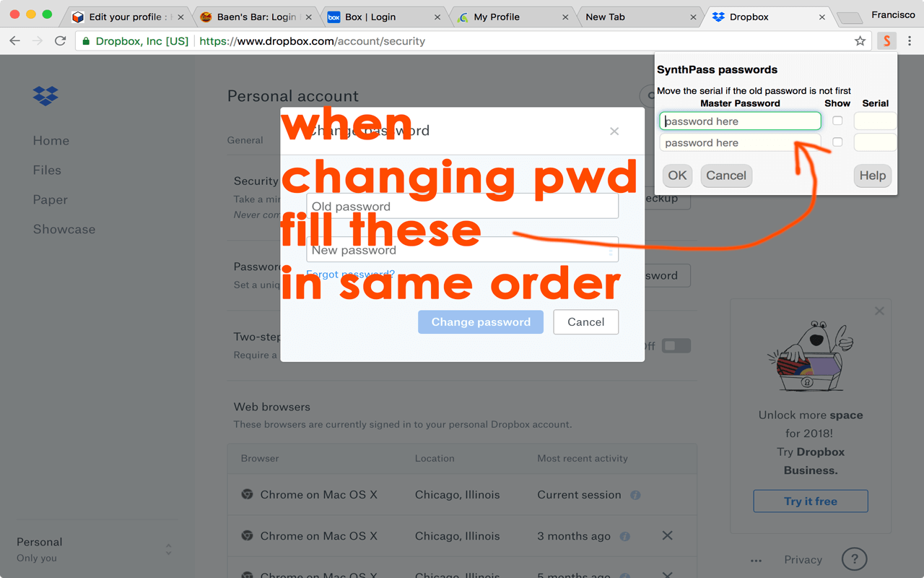
Task: Open Files in Dropbox sidebar
Action: coord(47,170)
